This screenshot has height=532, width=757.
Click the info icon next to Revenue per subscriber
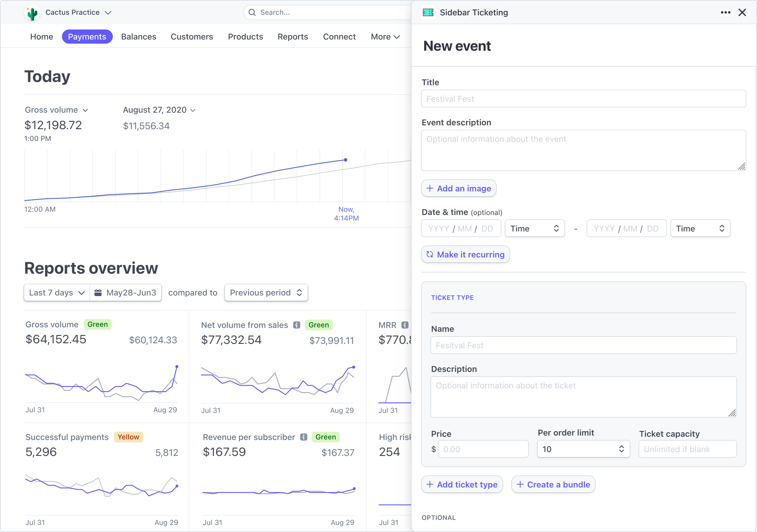click(304, 437)
